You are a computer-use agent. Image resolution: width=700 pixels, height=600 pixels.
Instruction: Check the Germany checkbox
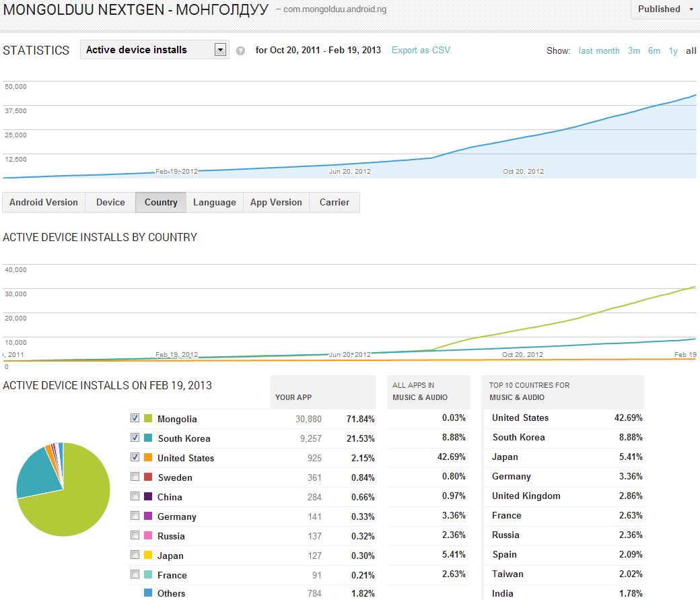pos(135,516)
